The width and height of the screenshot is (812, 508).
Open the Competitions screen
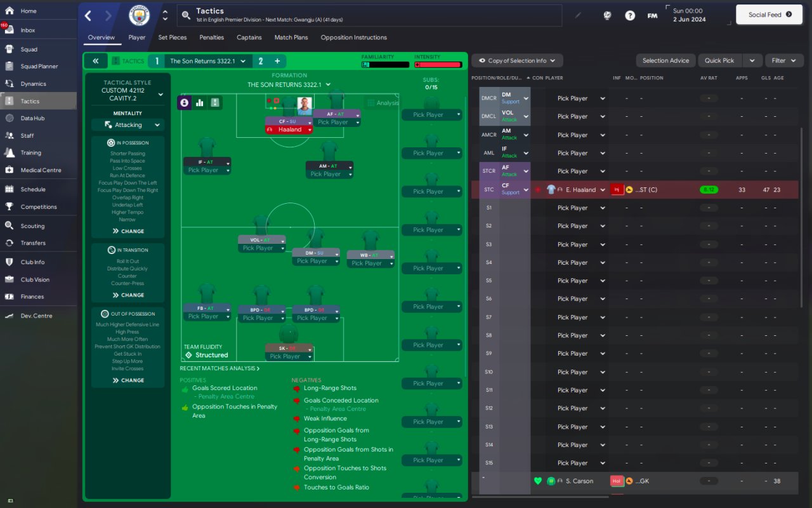point(38,206)
